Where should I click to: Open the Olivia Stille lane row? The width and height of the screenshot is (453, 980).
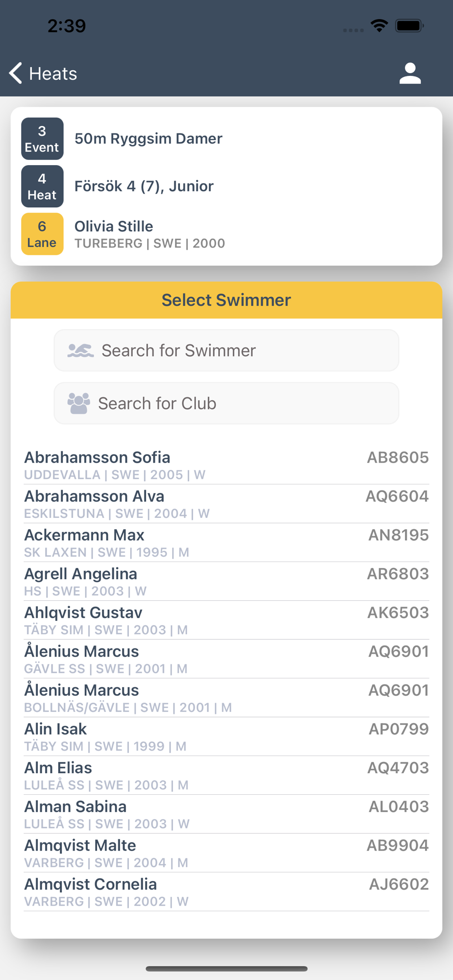[226, 234]
